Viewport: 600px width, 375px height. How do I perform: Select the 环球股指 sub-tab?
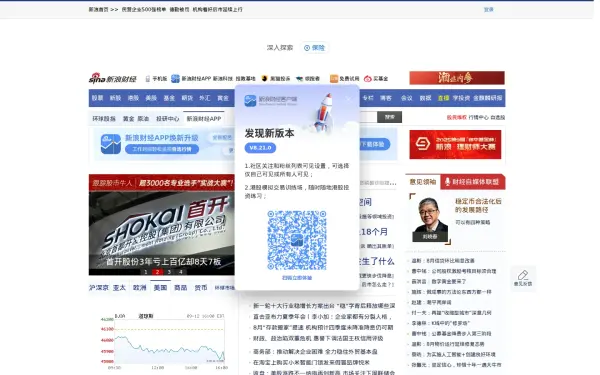[x=104, y=119]
